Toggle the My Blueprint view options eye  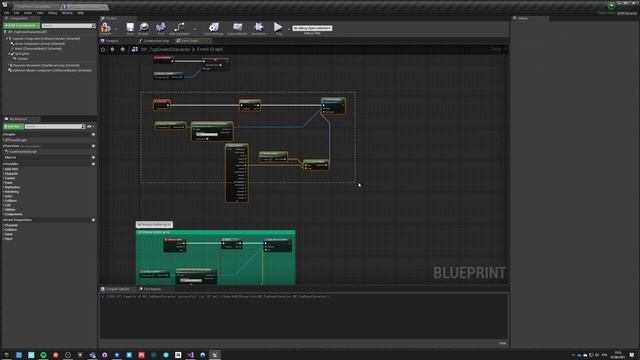(x=90, y=127)
